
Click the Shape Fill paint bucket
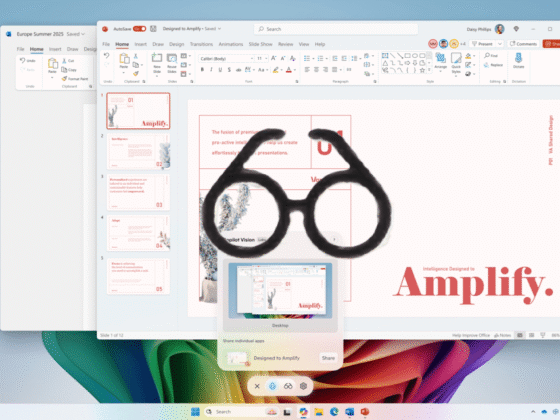(468, 56)
